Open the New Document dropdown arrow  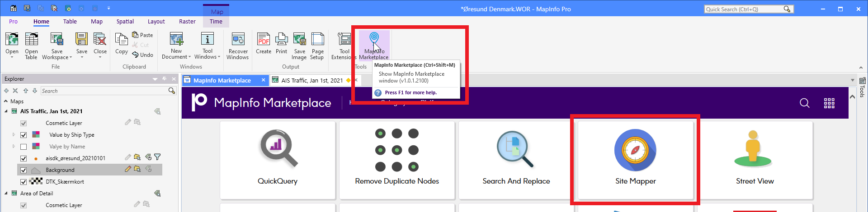(190, 57)
